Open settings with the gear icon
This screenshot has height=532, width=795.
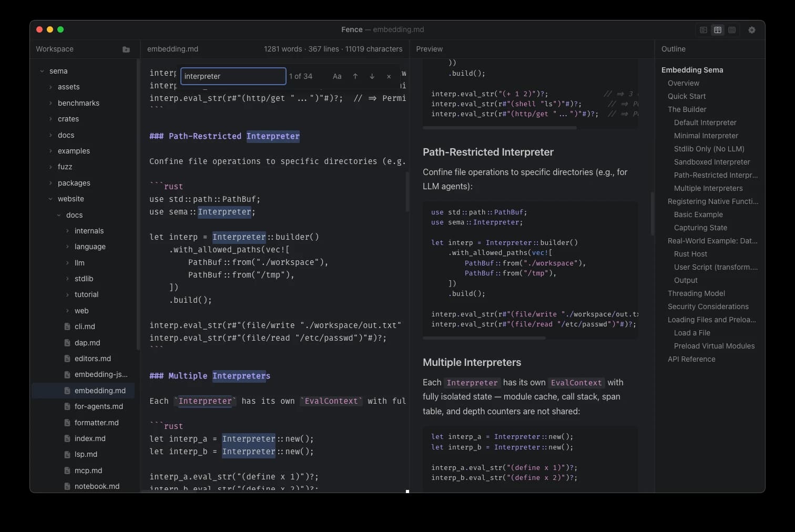click(x=752, y=30)
